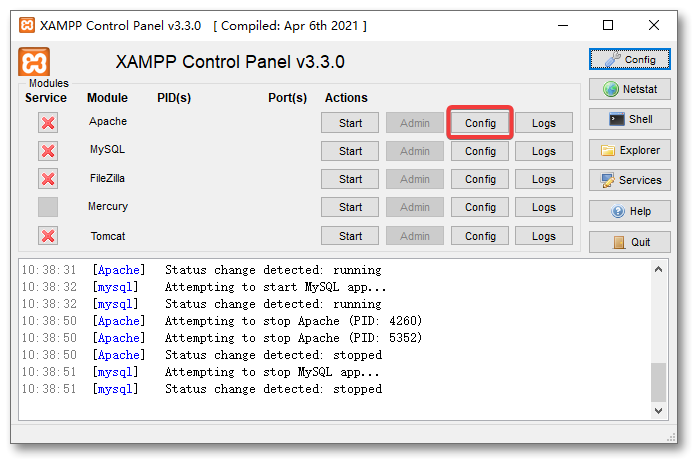Launch the Shell terminal button
The image size is (693, 460).
click(629, 119)
